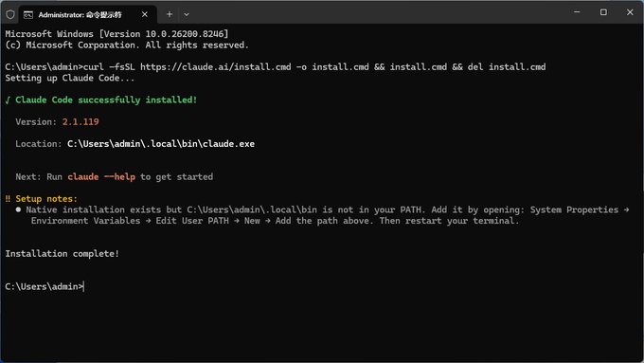644x363 pixels.
Task: Click the orange version number 2.1.119
Action: coord(80,122)
